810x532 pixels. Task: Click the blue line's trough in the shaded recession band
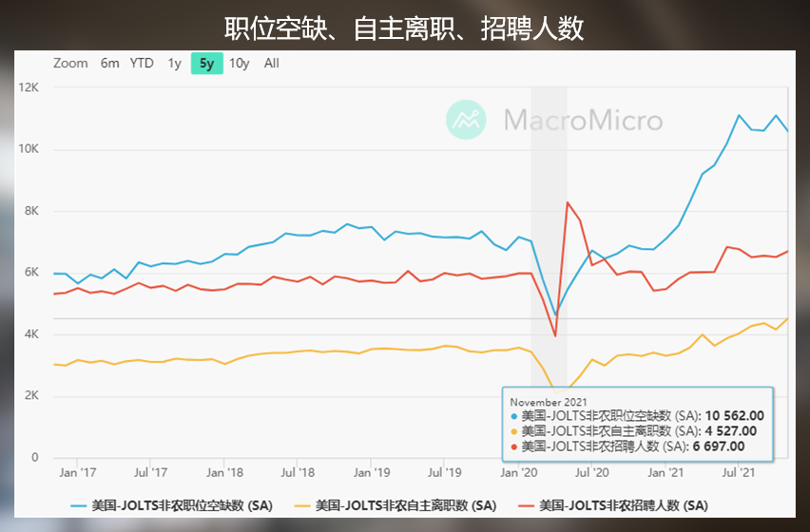(x=555, y=314)
